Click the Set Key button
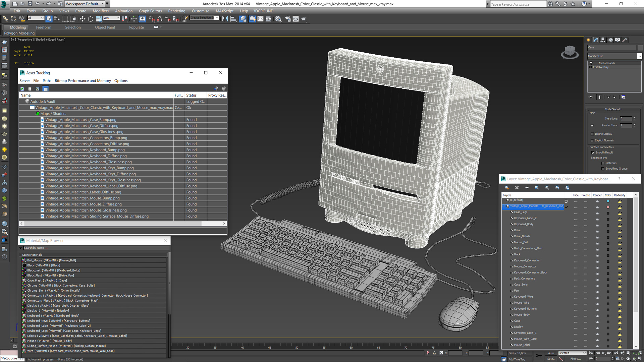The image size is (644, 362). click(x=551, y=359)
